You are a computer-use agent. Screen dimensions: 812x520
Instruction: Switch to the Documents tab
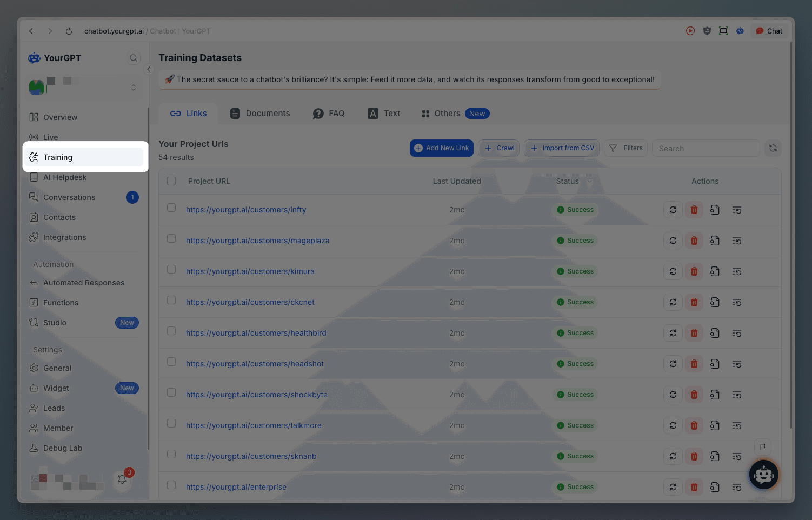tap(260, 114)
